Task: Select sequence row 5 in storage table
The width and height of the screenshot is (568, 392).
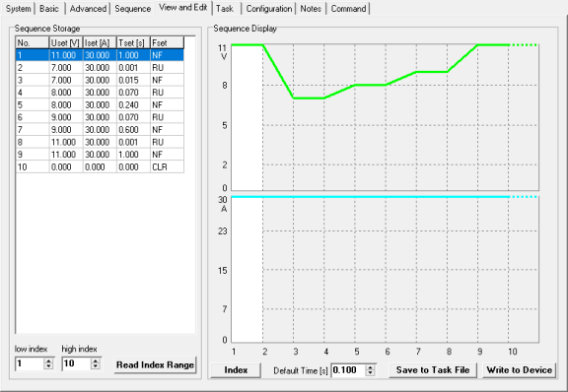Action: 100,105
